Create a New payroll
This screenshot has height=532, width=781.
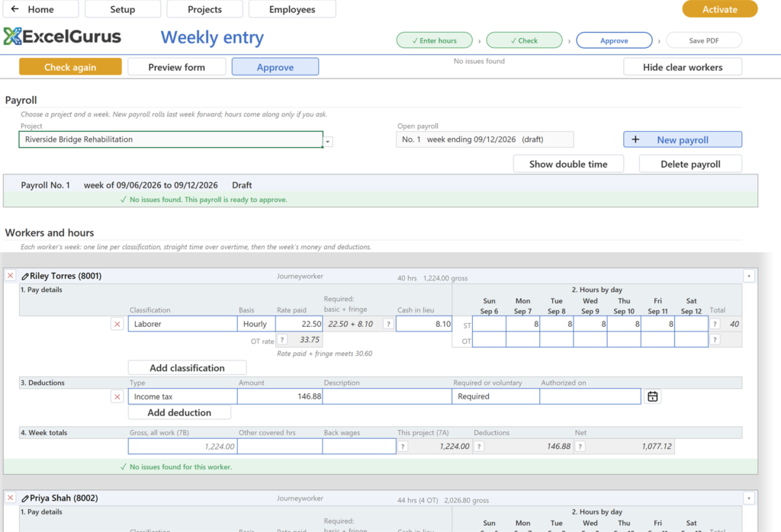tap(683, 139)
